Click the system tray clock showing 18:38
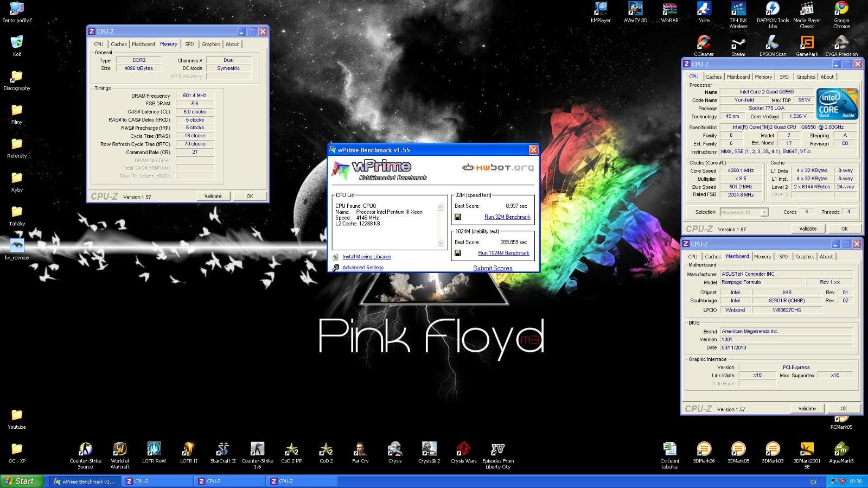 pyautogui.click(x=855, y=481)
